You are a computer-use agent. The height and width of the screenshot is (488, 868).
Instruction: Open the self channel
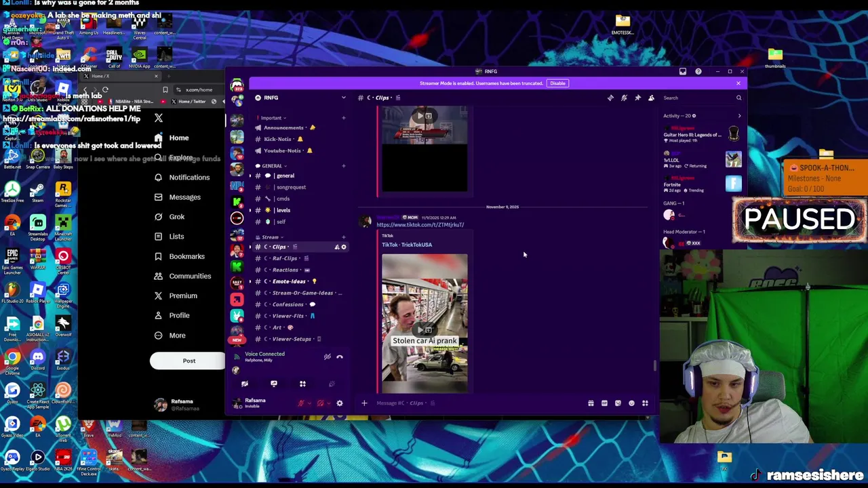300,222
